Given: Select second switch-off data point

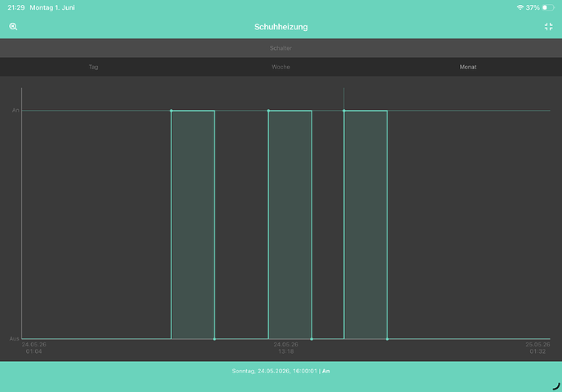Looking at the screenshot, I should point(312,339).
